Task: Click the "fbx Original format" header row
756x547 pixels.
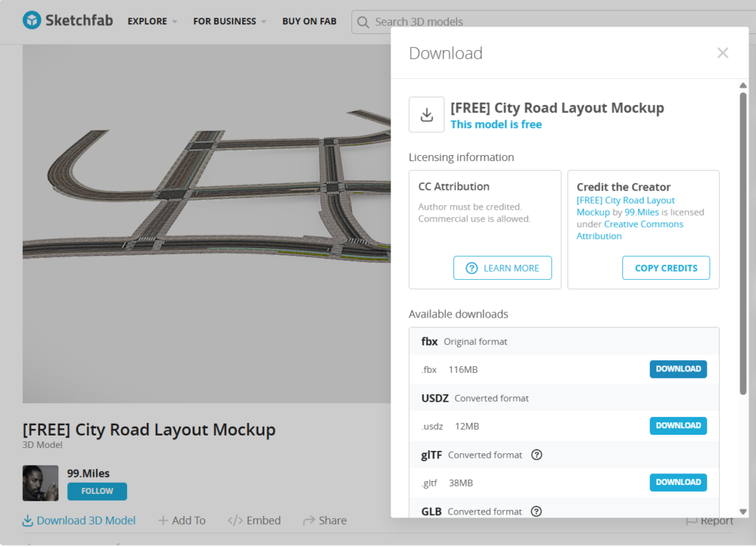Action: (x=563, y=342)
